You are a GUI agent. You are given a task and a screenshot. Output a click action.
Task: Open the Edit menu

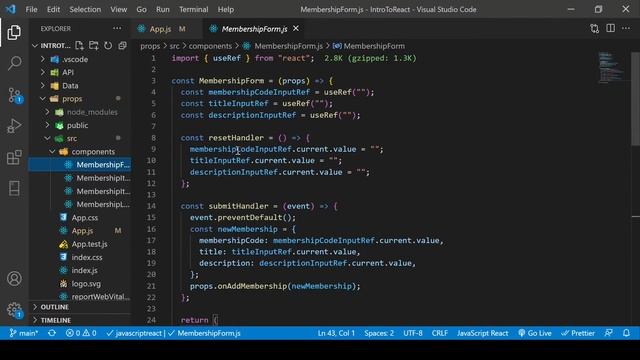53,9
